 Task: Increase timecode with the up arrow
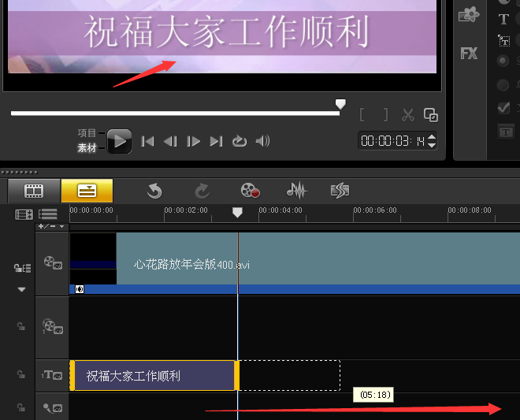[x=432, y=137]
